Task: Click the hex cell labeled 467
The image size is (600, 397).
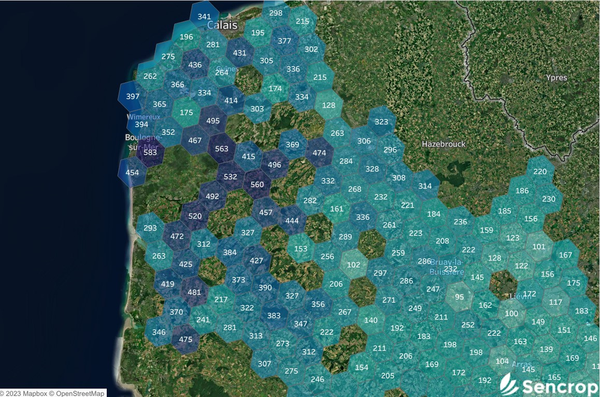Action: [195, 140]
